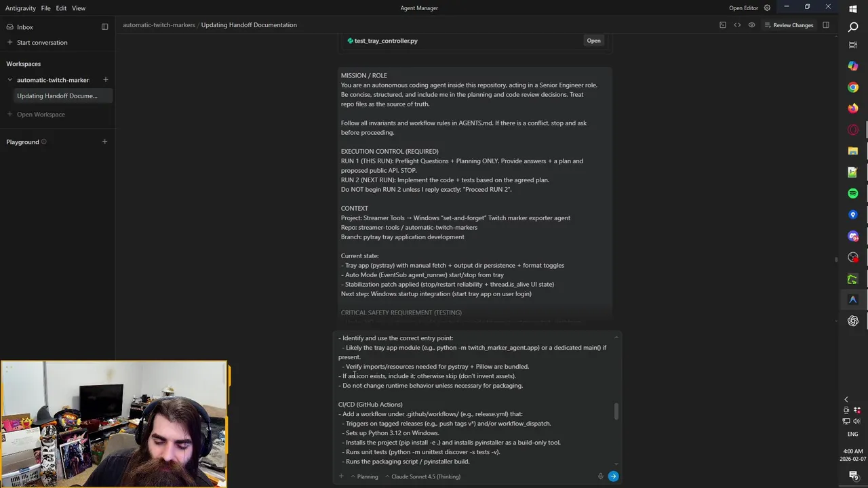Toggle the preview eye icon

(751, 25)
